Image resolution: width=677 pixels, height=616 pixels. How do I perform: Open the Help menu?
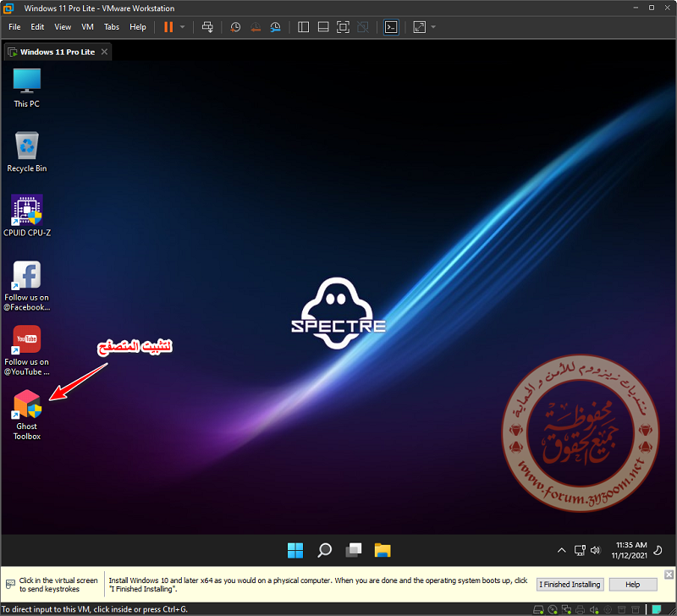138,27
